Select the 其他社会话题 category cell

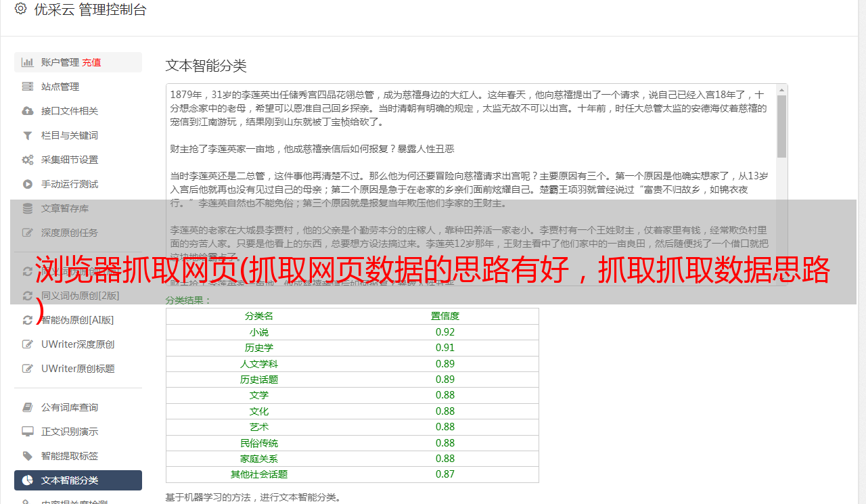[x=259, y=474]
